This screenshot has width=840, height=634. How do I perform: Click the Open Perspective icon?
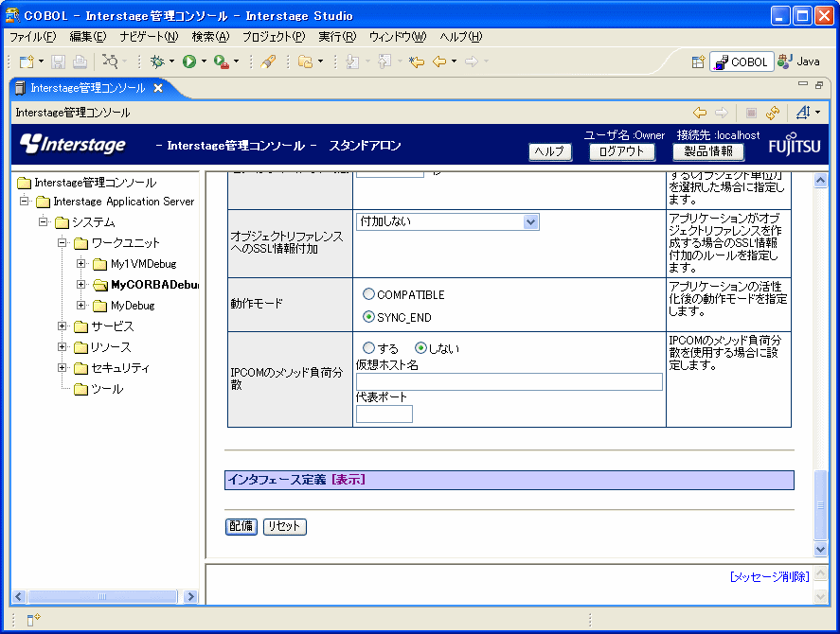tap(698, 62)
